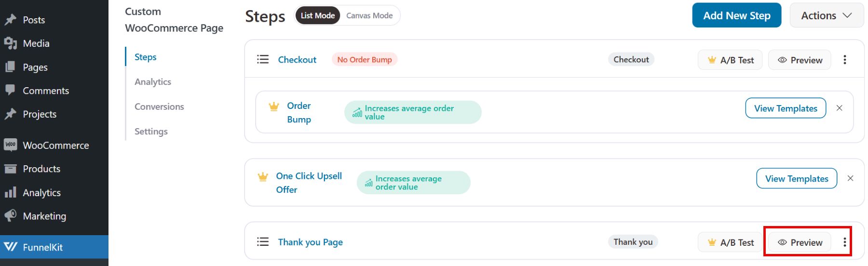Image resolution: width=868 pixels, height=266 pixels.
Task: Click the Add New Step button
Action: click(736, 15)
